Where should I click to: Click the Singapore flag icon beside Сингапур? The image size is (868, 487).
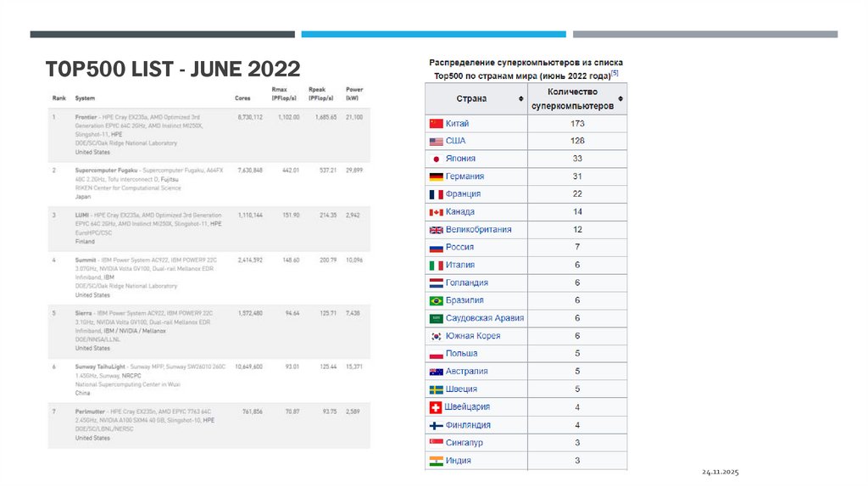click(x=437, y=443)
